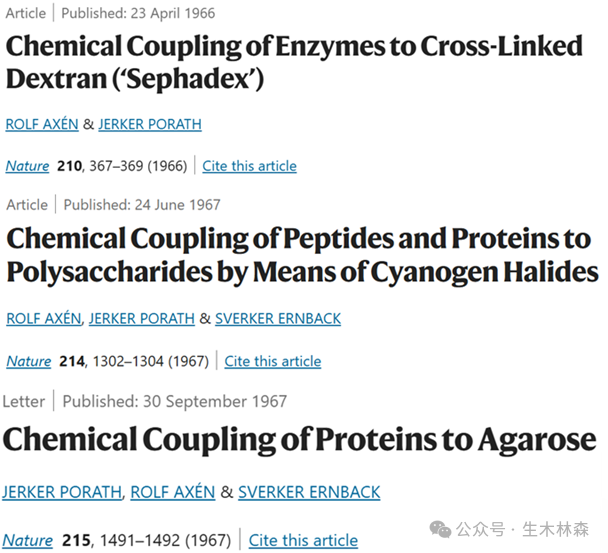Image resolution: width=608 pixels, height=553 pixels.
Task: Click Nature journal link for volume 215
Action: pos(27,540)
